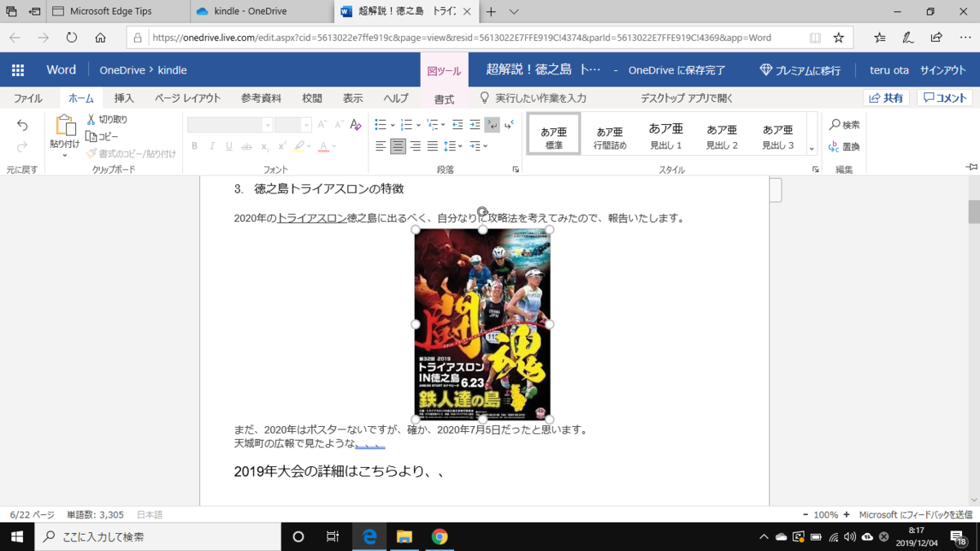Expand the font color dropdown arrow
980x551 pixels.
(x=333, y=147)
